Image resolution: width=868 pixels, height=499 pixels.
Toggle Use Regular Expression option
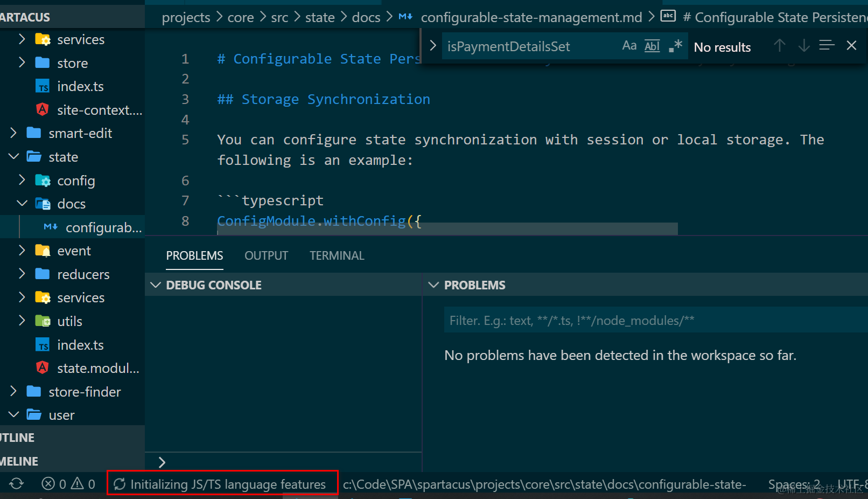click(x=675, y=46)
